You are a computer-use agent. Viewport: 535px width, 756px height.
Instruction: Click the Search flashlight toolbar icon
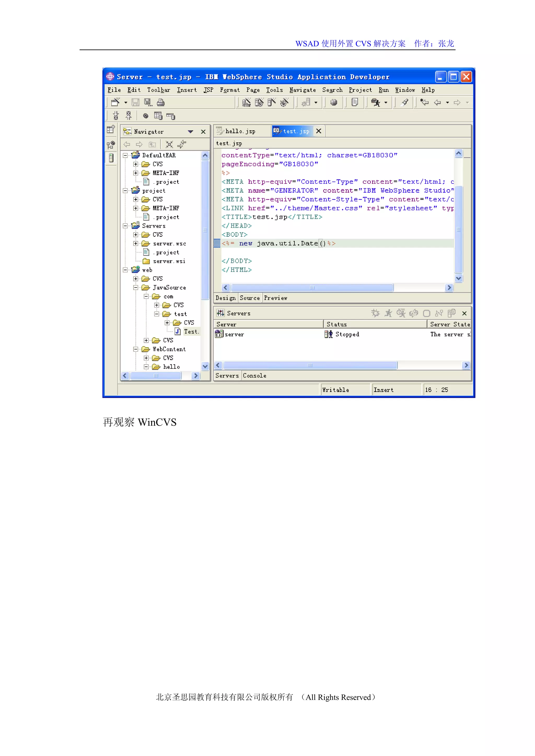(x=405, y=102)
